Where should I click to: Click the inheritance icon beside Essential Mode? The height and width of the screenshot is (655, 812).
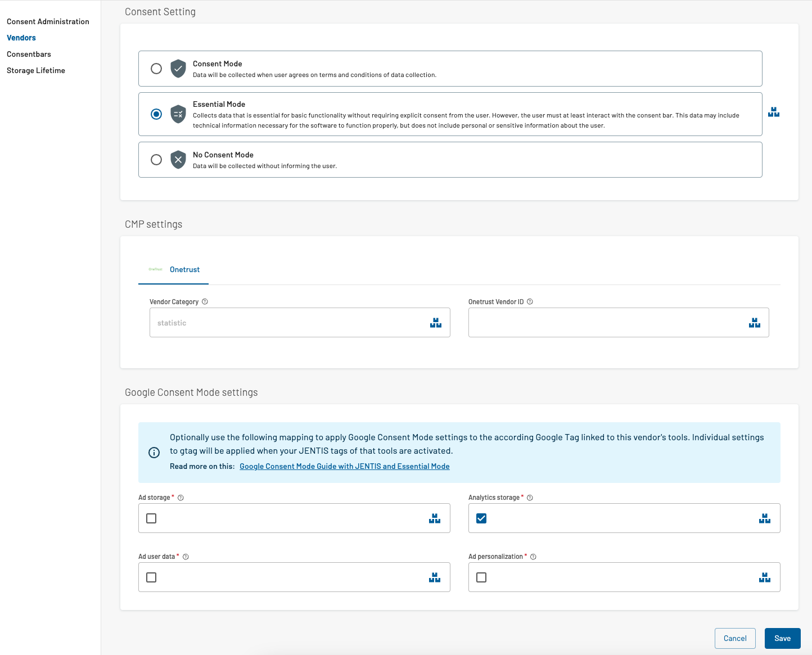(774, 112)
